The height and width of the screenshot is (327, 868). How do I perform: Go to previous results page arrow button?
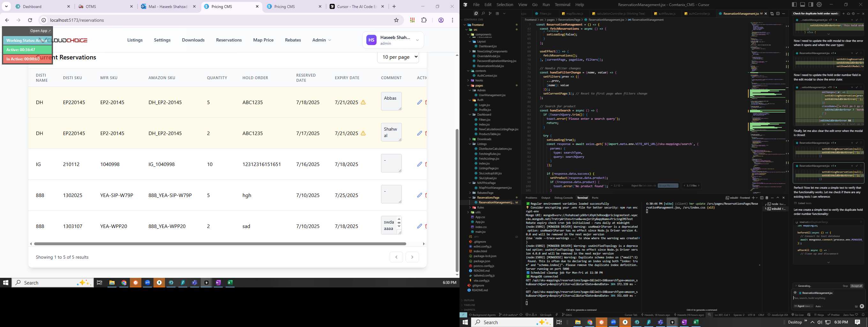click(x=396, y=257)
